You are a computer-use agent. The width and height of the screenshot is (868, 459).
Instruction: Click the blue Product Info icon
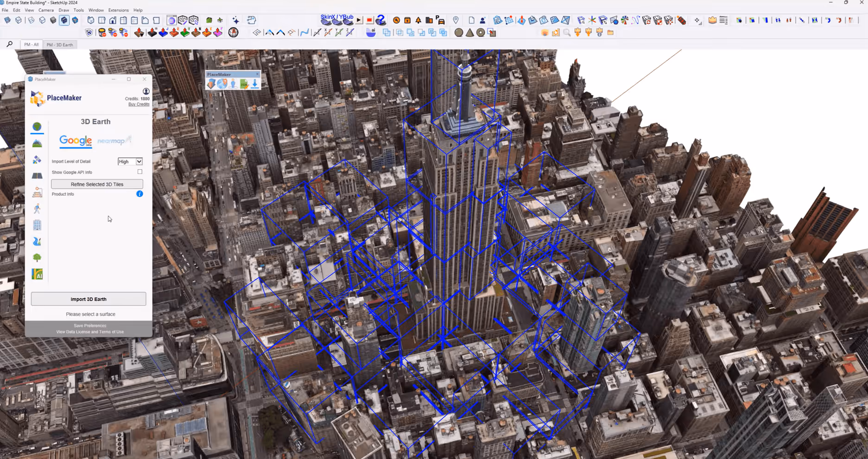click(x=139, y=194)
